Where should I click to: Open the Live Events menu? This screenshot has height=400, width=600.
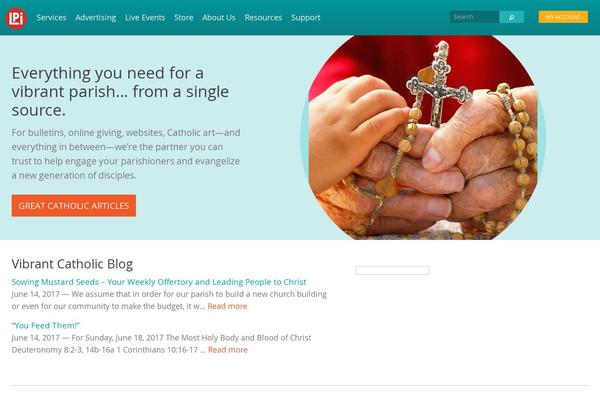tap(145, 18)
